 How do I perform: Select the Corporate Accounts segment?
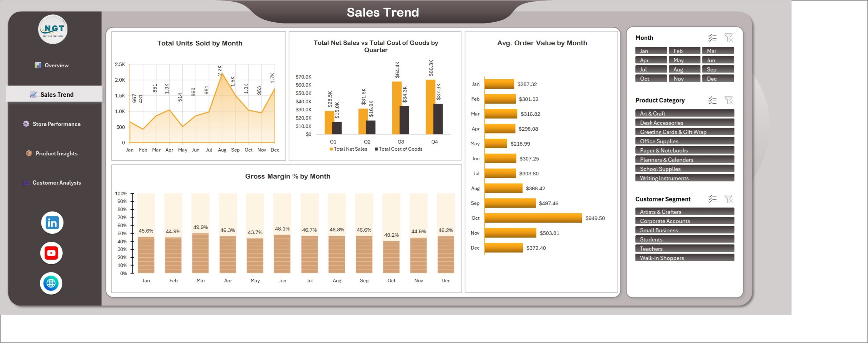pyautogui.click(x=685, y=220)
